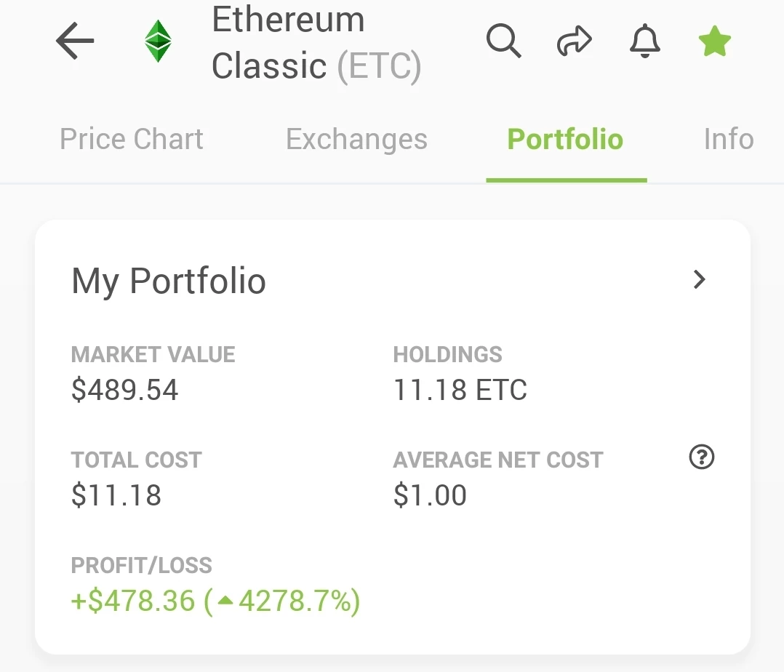Screen dimensions: 784x672
Task: Toggle the green favorite star
Action: tap(715, 41)
